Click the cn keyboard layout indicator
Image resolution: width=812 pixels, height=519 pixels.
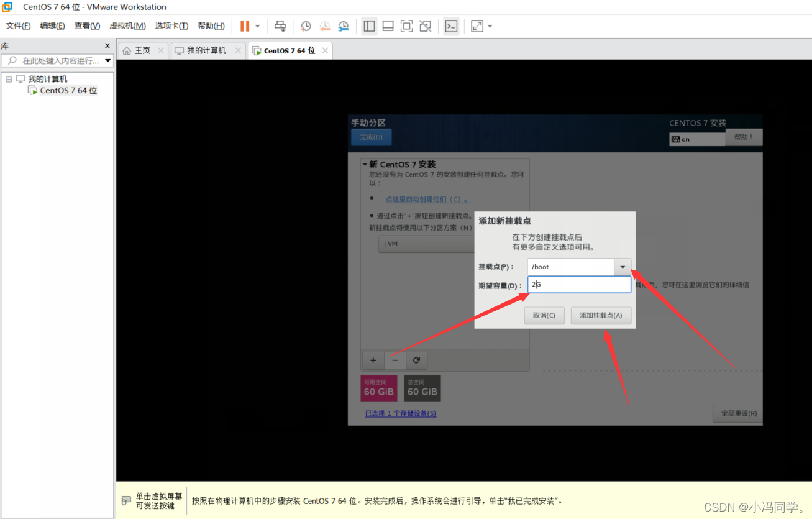coord(697,139)
